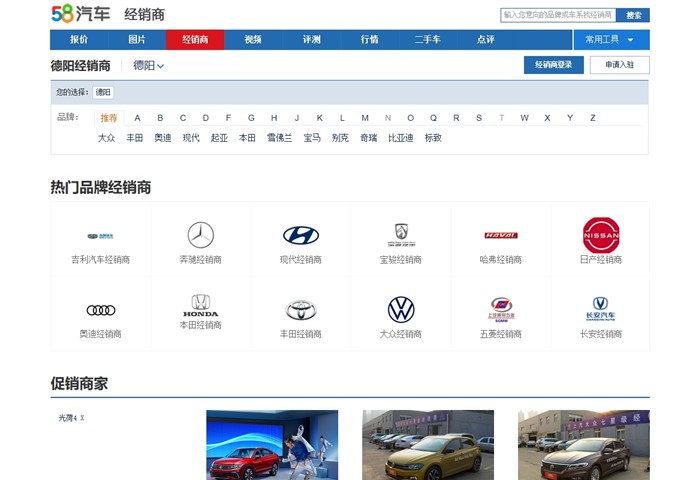700x480 pixels.
Task: Filter brands by letter C
Action: click(183, 118)
